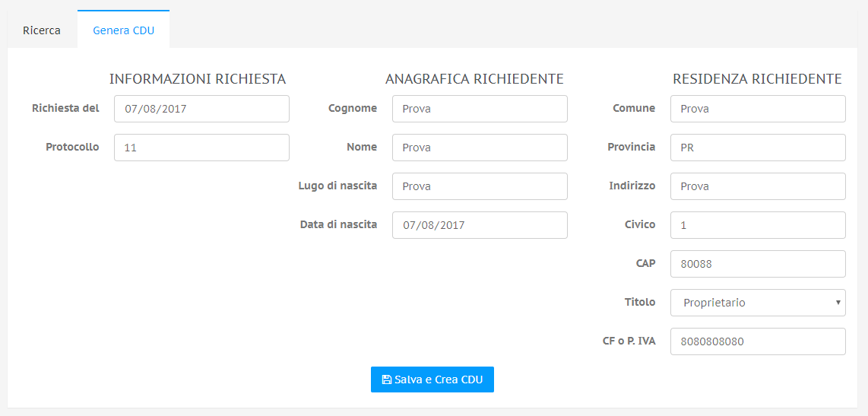Focus the Richiesta del date field
The width and height of the screenshot is (868, 416).
coord(201,109)
